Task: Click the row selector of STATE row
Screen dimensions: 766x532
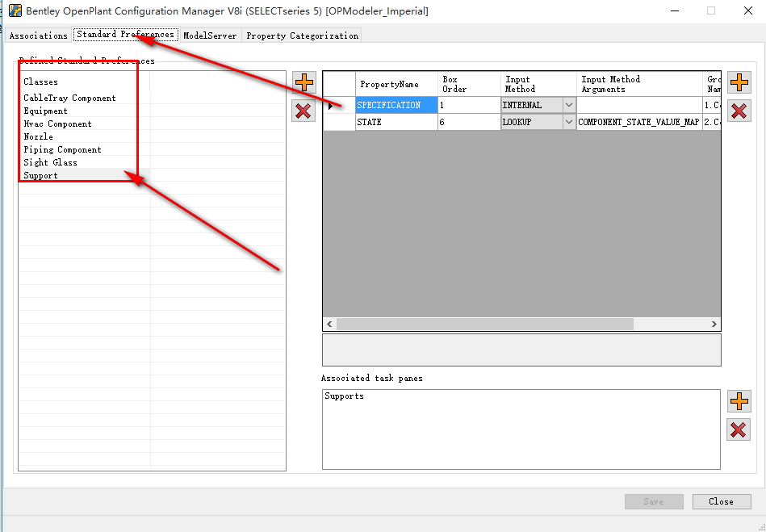Action: click(x=339, y=122)
